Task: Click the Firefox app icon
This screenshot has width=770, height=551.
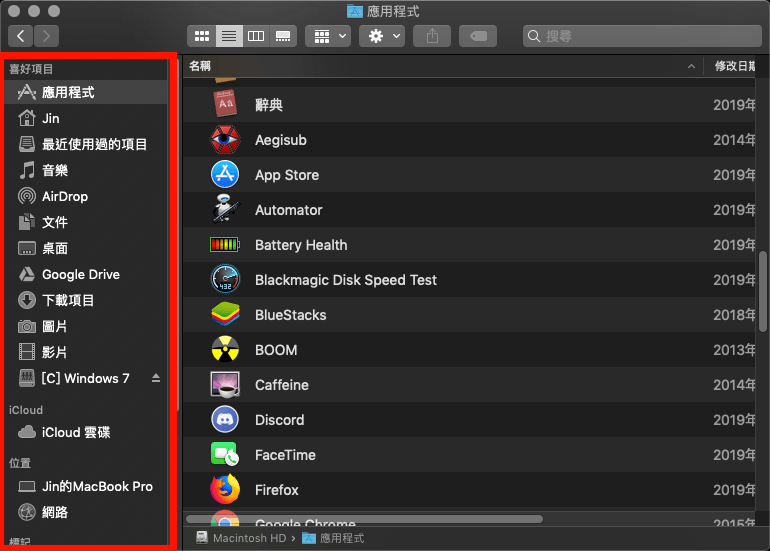Action: coord(225,489)
